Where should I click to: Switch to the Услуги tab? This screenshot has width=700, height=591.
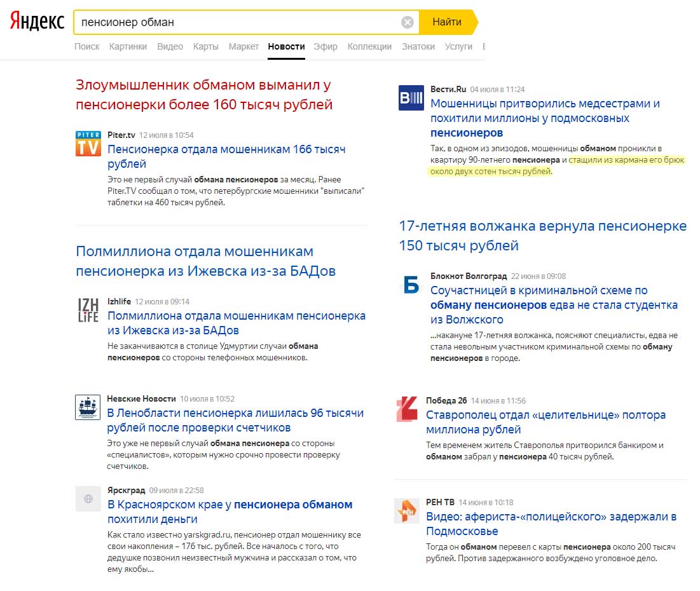(458, 46)
